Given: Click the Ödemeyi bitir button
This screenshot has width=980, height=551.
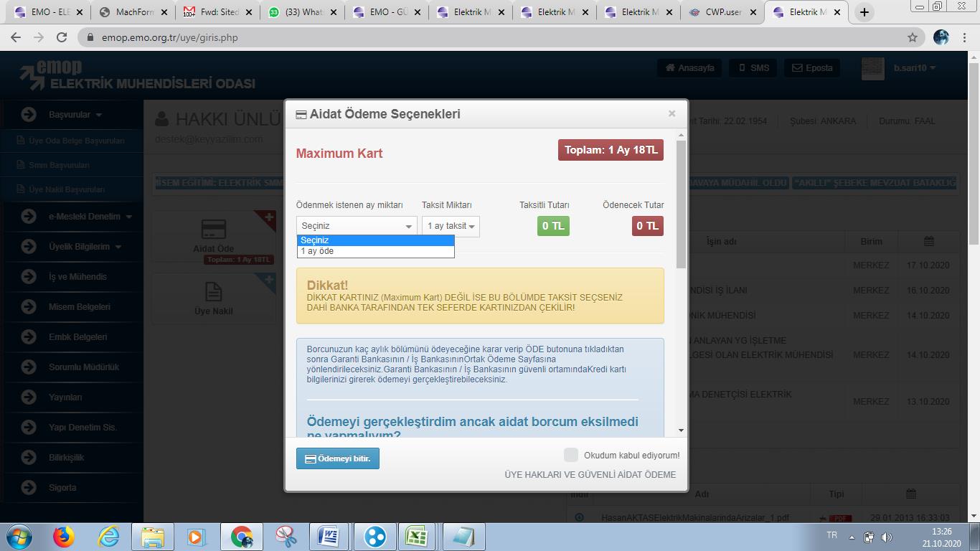Looking at the screenshot, I should pyautogui.click(x=338, y=458).
